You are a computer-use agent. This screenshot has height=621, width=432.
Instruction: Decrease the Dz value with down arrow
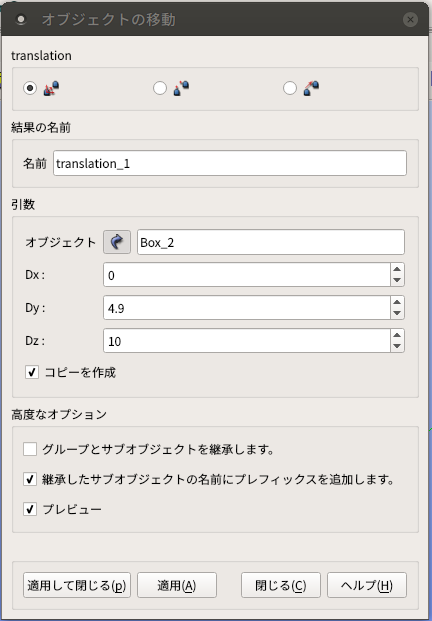(x=397, y=346)
